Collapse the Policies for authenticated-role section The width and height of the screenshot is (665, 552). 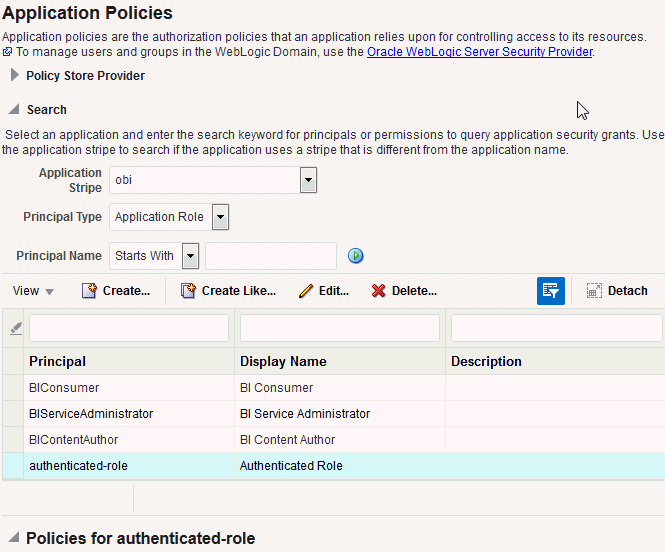(x=13, y=538)
